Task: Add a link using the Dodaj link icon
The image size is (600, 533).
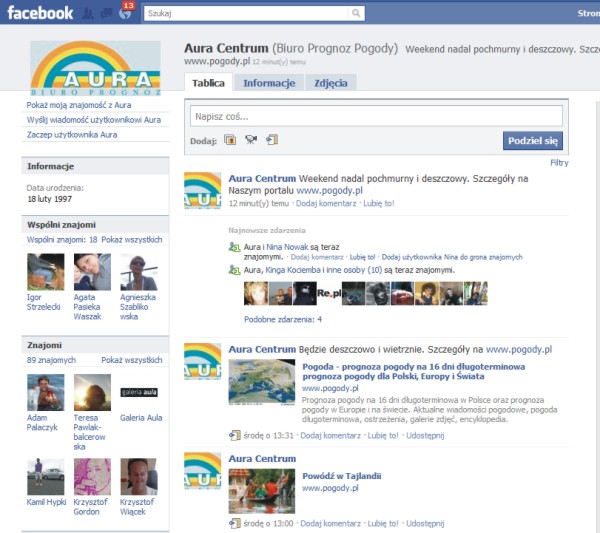Action: (x=272, y=140)
